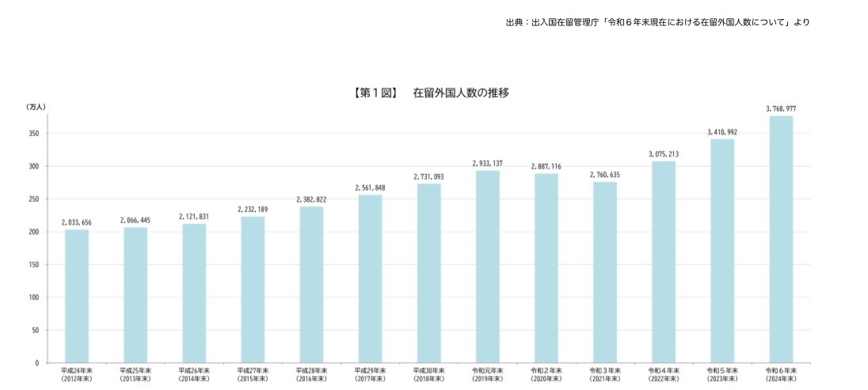Click the y-axis unit label (万人)

click(36, 106)
